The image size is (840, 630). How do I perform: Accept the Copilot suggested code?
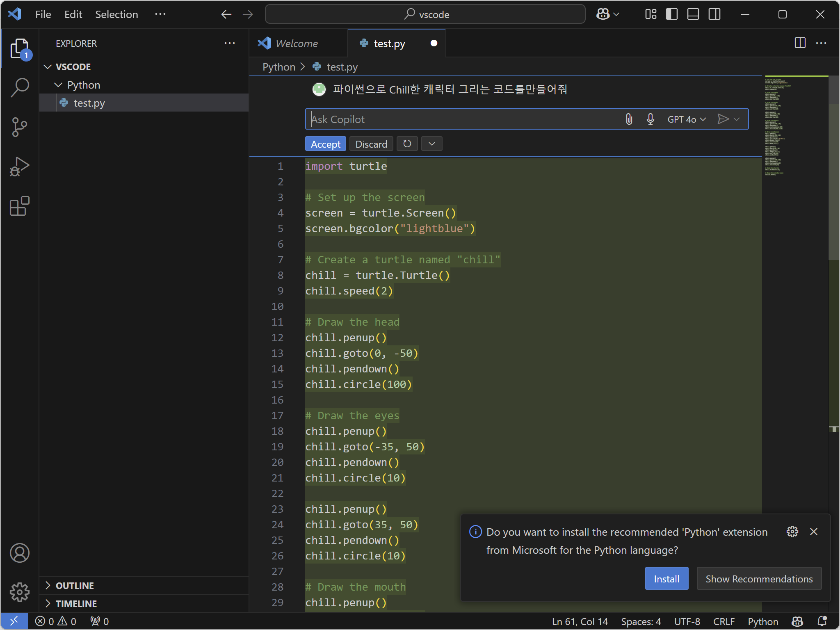tap(325, 144)
